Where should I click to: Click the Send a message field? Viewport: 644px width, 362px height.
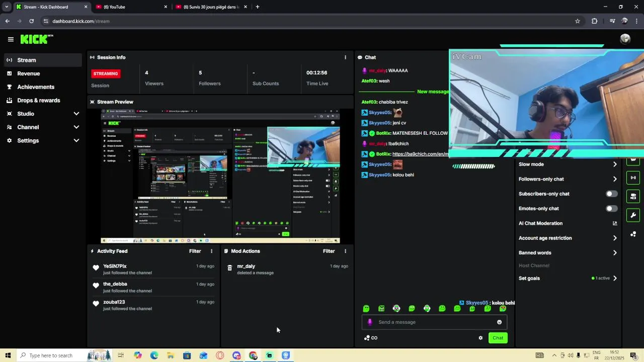tap(434, 322)
